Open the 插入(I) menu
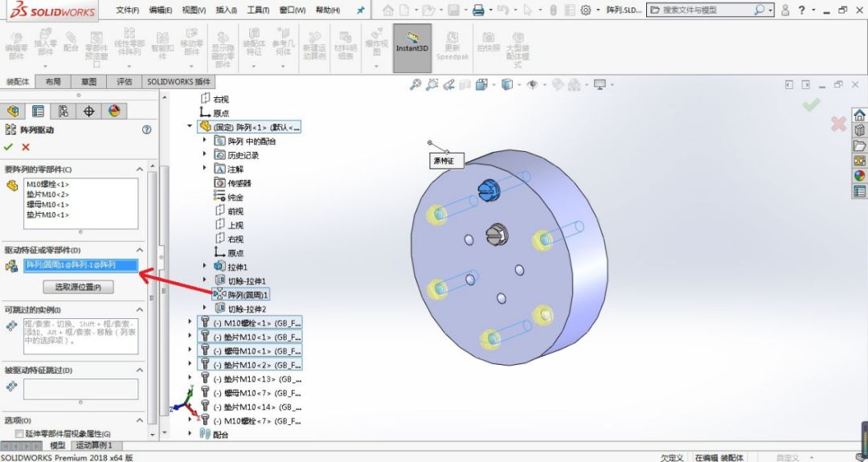The width and height of the screenshot is (868, 462). point(227,10)
